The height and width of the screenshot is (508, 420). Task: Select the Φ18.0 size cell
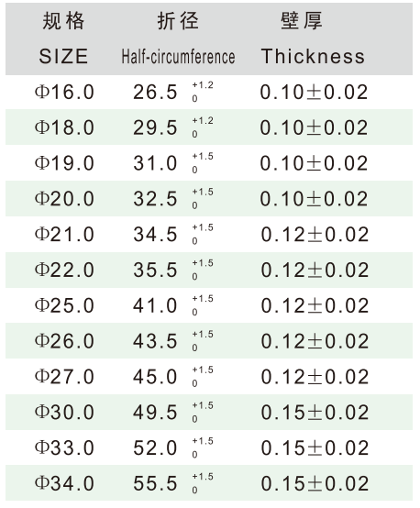64,127
